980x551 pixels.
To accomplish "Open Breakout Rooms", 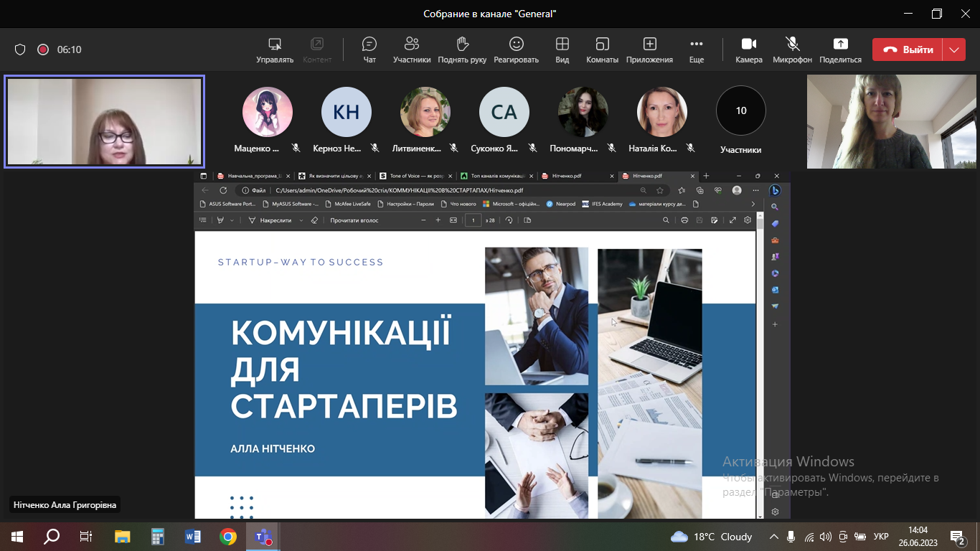I will click(x=602, y=50).
